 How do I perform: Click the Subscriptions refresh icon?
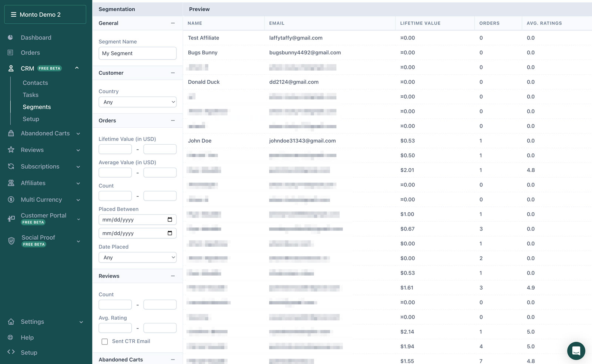pos(11,166)
